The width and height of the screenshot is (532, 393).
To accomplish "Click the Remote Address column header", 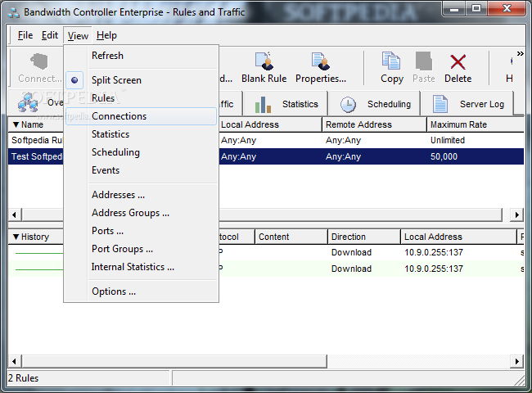I will [374, 124].
